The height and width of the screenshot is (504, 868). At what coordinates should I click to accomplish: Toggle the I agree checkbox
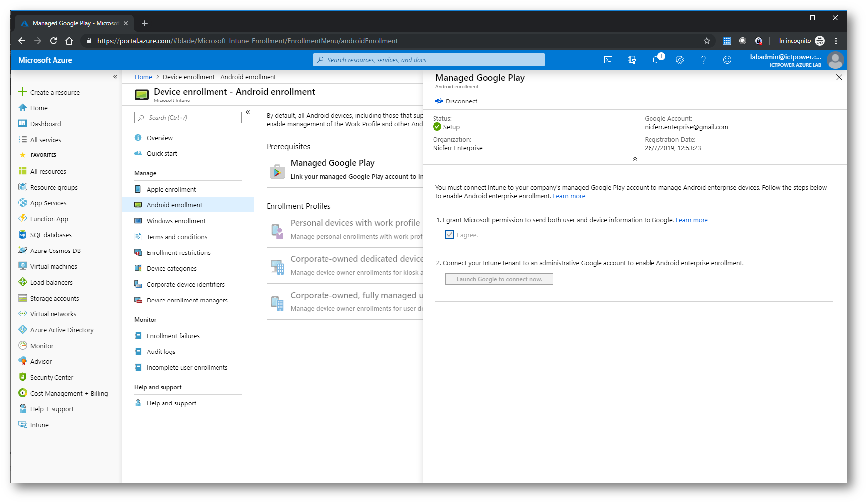pyautogui.click(x=449, y=235)
